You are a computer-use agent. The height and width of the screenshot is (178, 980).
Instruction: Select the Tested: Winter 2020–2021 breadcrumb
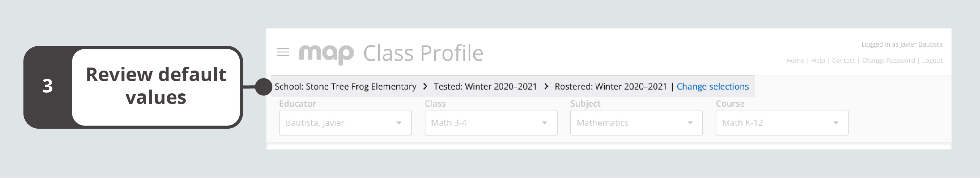click(485, 87)
